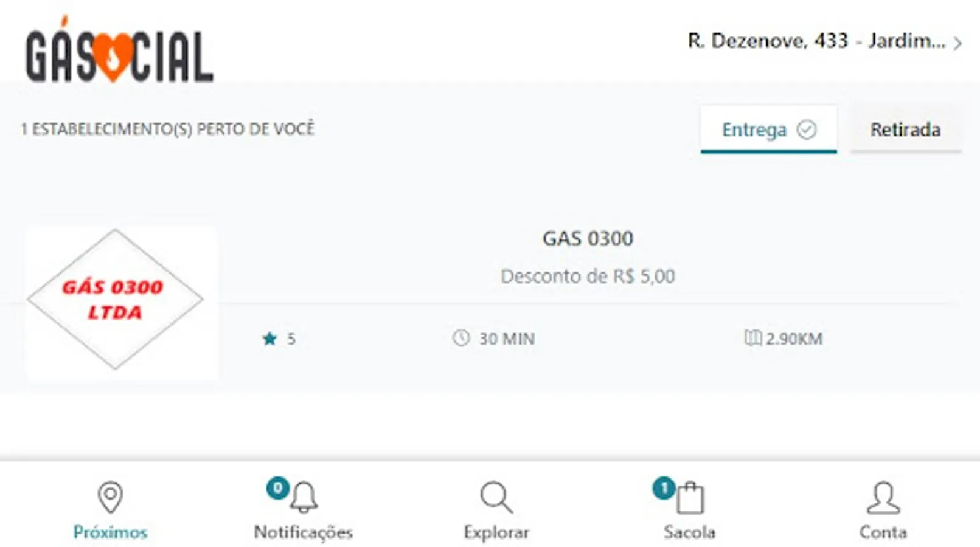Expand the address chevron arrow
Screen dimensions: 980x547
[x=957, y=43]
